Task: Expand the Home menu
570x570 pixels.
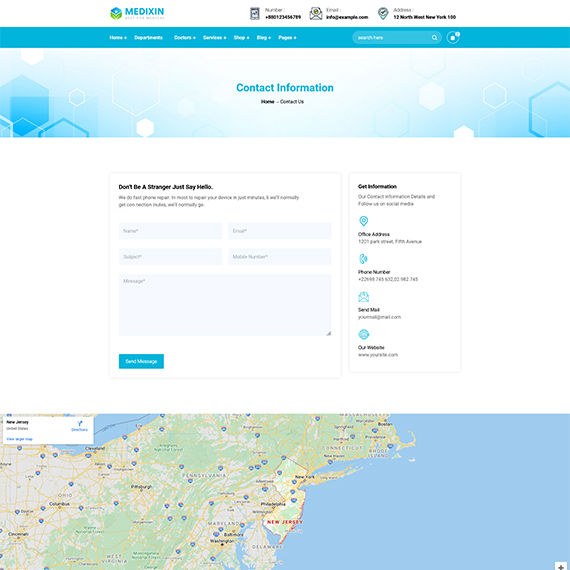Action: (x=118, y=37)
